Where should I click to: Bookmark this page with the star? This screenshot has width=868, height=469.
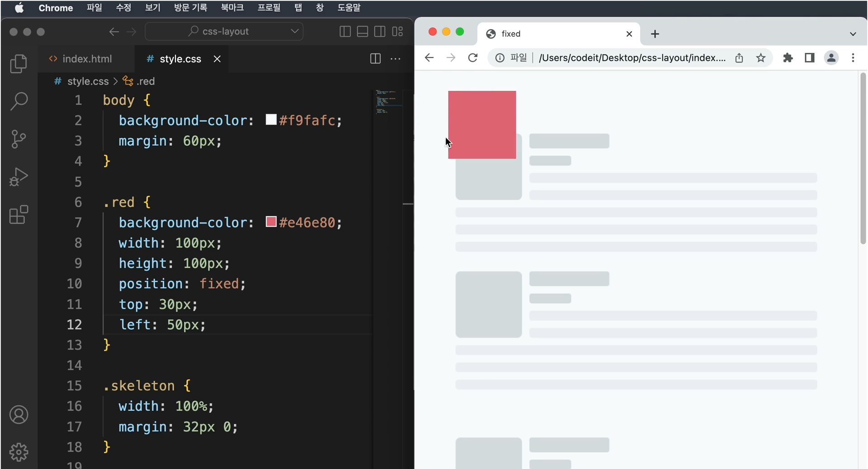click(x=761, y=58)
